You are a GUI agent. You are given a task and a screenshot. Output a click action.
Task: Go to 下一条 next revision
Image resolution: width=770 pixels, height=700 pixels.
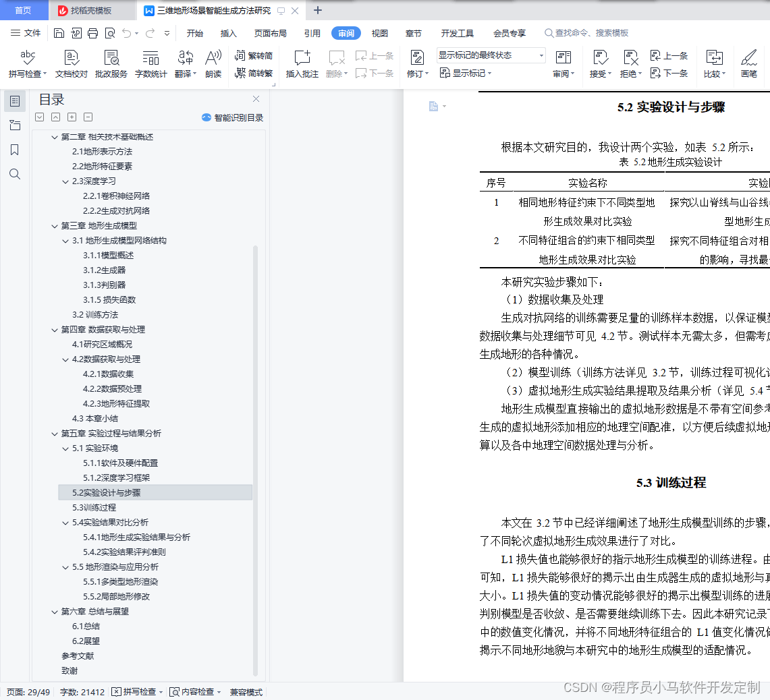coord(669,73)
